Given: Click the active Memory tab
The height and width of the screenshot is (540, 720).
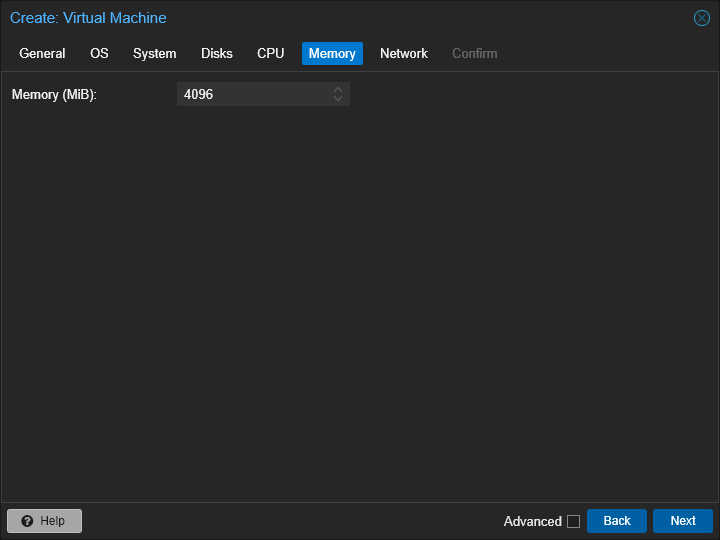Looking at the screenshot, I should (332, 54).
